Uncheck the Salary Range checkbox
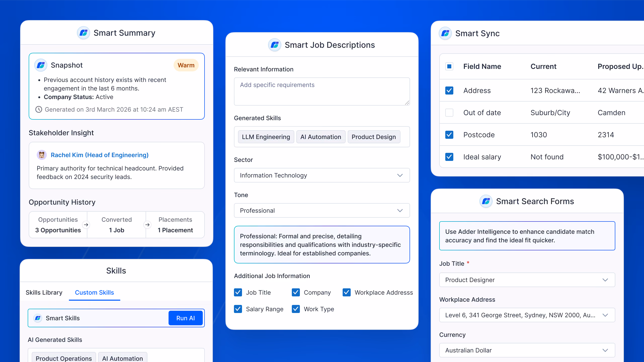 point(238,309)
